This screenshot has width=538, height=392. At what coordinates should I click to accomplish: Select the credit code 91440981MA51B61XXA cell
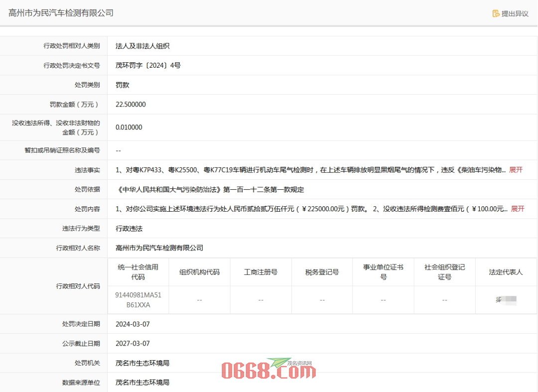138,300
